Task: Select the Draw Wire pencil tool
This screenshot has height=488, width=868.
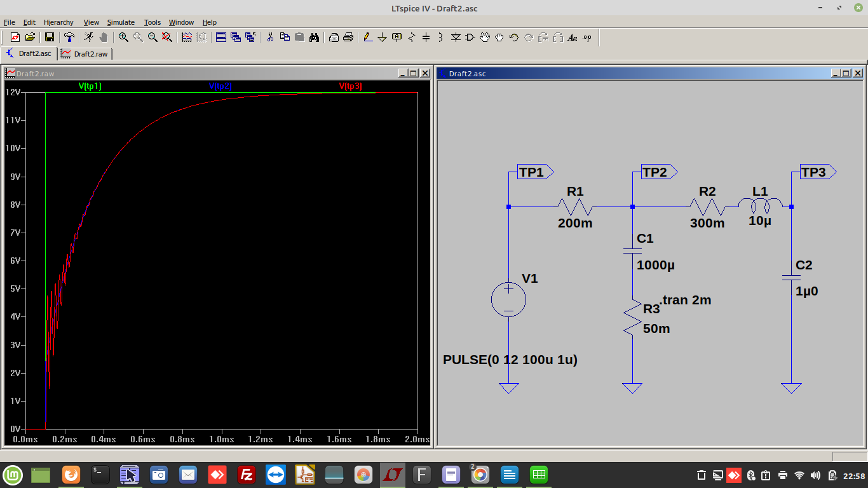Action: (x=368, y=37)
